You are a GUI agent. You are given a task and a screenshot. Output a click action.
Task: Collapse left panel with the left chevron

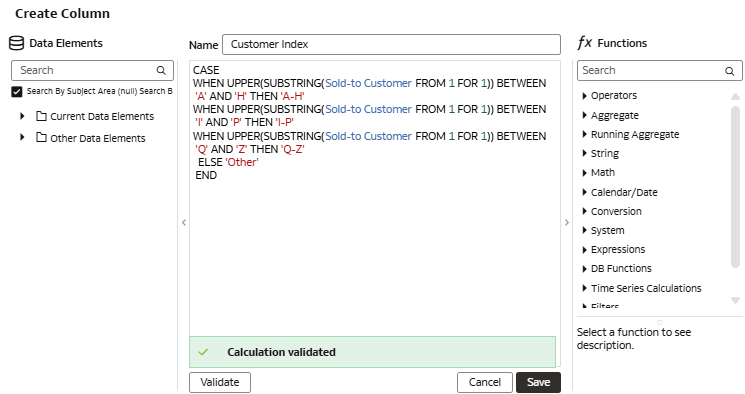[x=184, y=222]
